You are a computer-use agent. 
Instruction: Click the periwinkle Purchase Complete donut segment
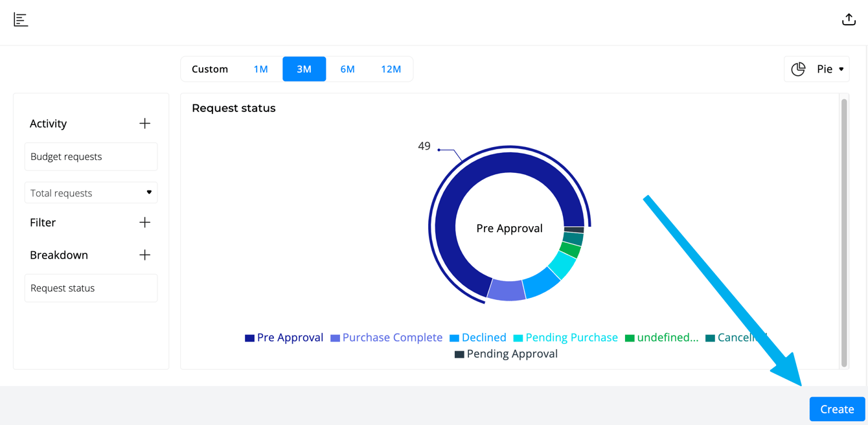point(507,290)
